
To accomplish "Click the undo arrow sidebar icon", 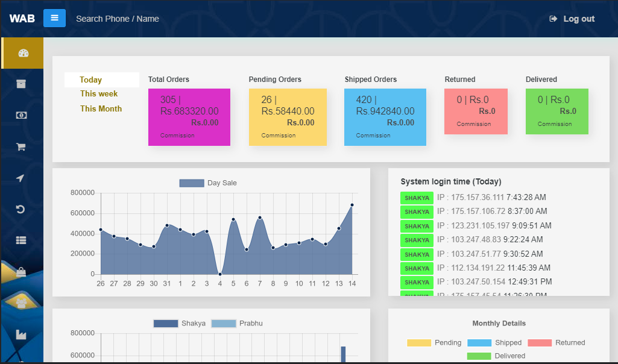I will (x=22, y=209).
